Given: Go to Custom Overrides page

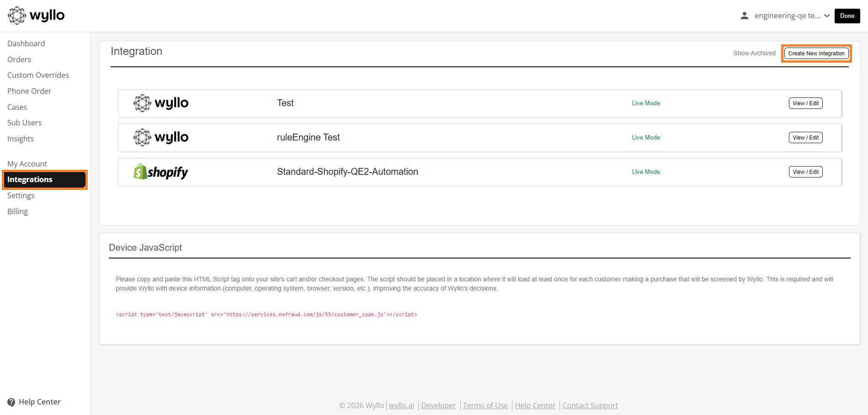Looking at the screenshot, I should tap(38, 75).
